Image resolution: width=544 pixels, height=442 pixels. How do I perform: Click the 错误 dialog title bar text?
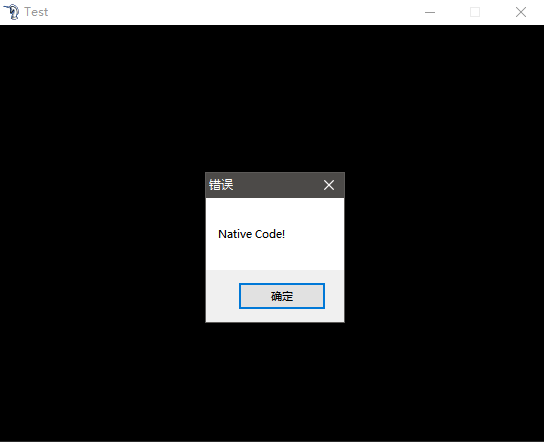tap(221, 185)
